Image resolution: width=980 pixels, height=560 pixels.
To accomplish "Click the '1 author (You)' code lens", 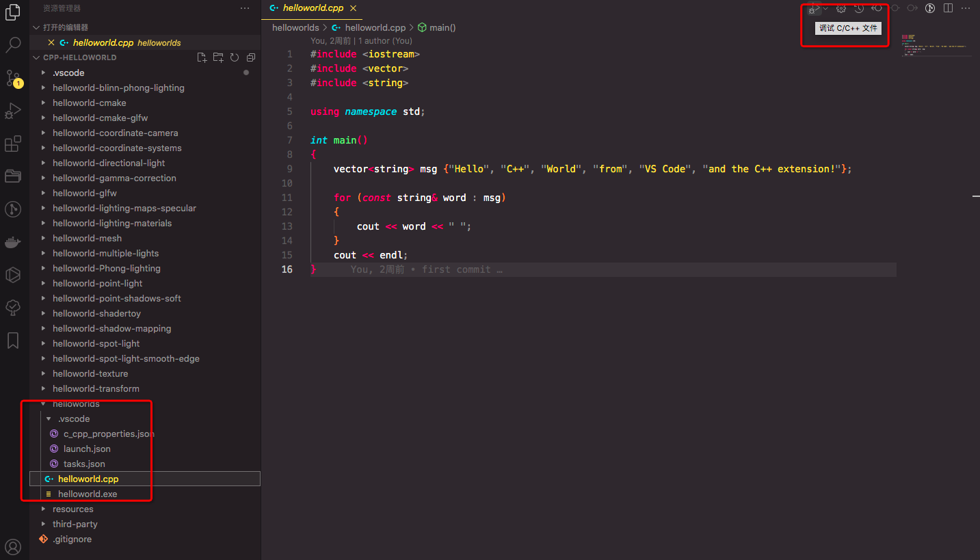I will coord(385,41).
